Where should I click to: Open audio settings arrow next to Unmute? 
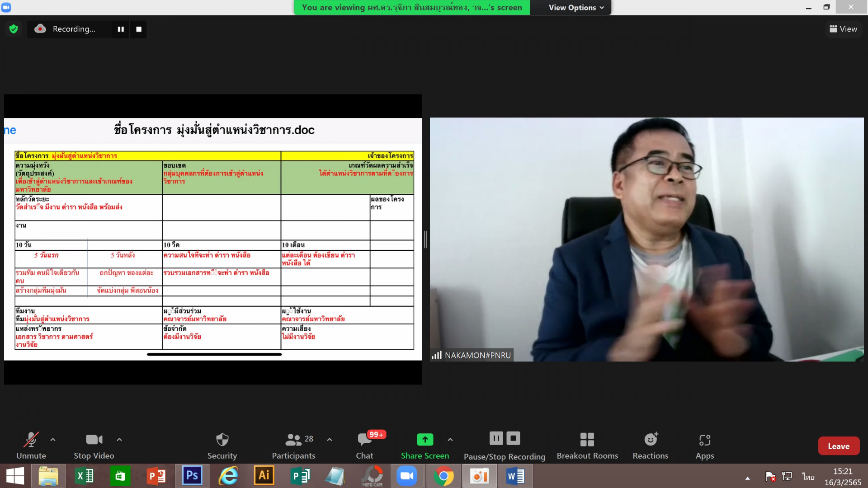click(x=53, y=439)
